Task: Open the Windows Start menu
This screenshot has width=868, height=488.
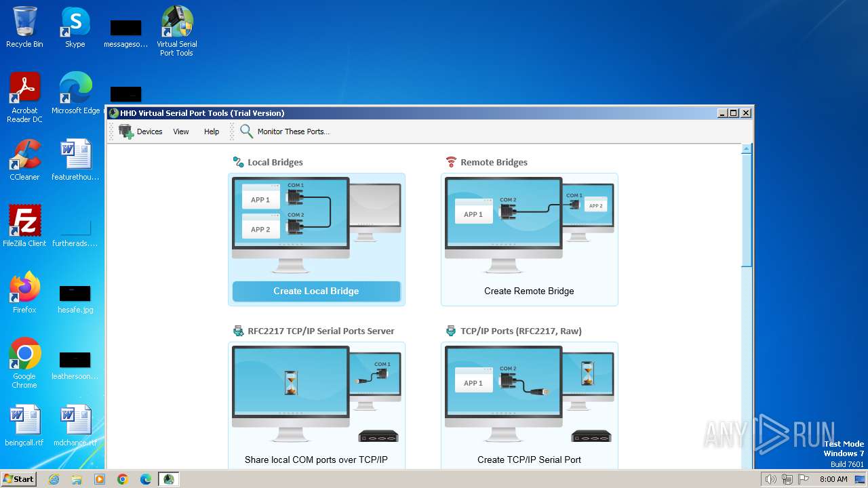Action: [x=18, y=479]
